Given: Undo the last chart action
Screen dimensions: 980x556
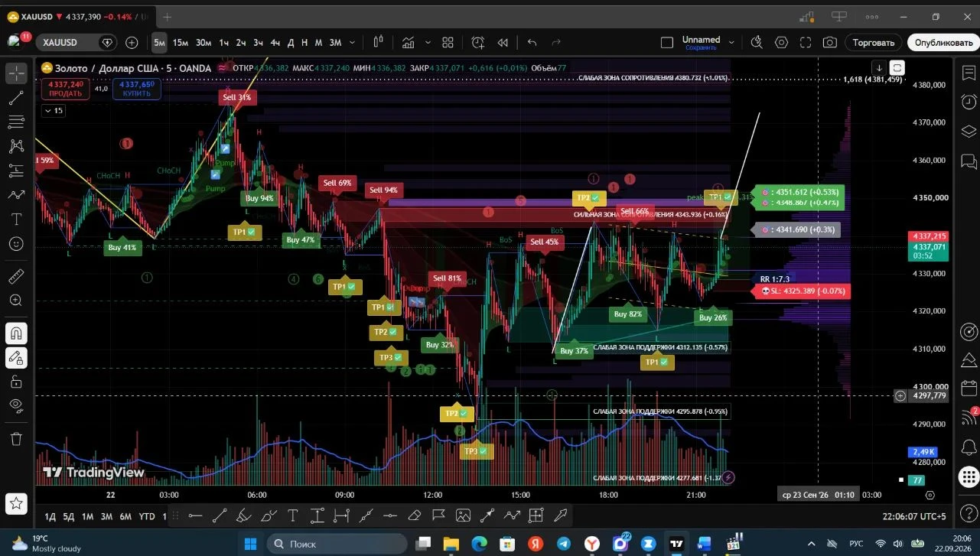Looking at the screenshot, I should (x=532, y=43).
